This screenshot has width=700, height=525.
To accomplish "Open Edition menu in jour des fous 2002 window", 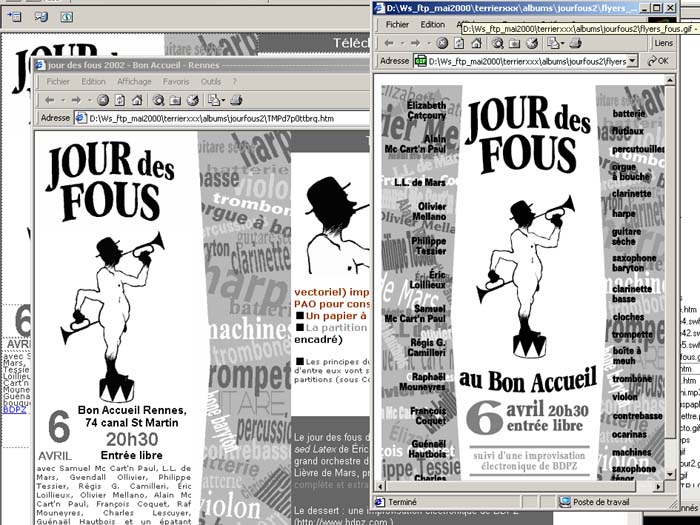I will 93,82.
